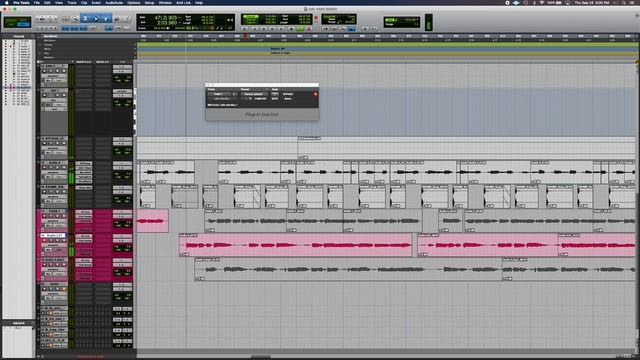Open track view selector on Audio 1.dup1

54,269
